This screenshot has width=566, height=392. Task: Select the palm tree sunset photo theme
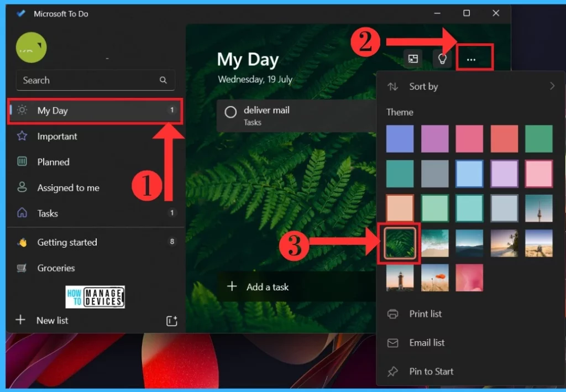click(504, 243)
